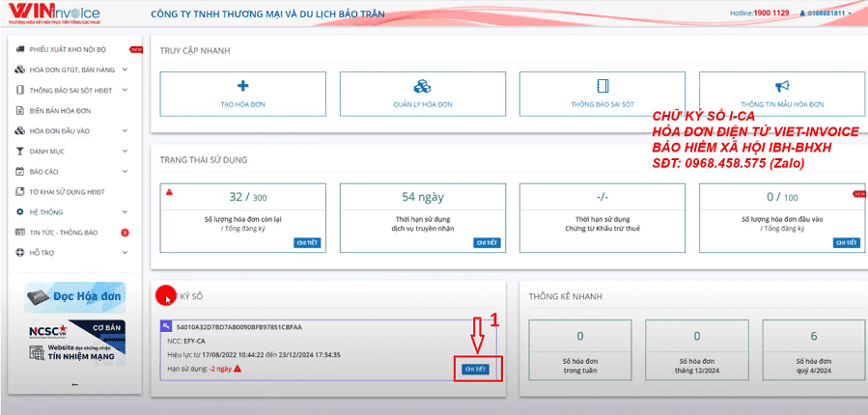Viewport: 868px width, 415px height.
Task: Click the warning triangle next to -2 ngày
Action: click(x=238, y=369)
